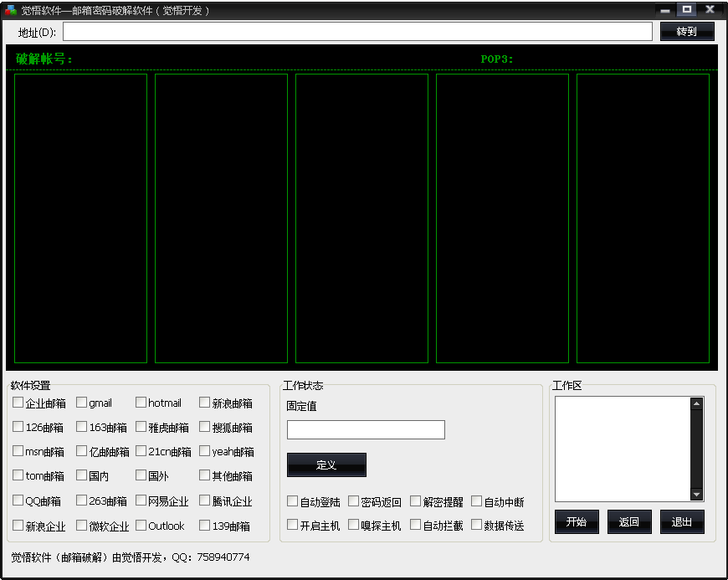
Task: Click the 转到 button next to the address bar
Action: click(x=687, y=32)
